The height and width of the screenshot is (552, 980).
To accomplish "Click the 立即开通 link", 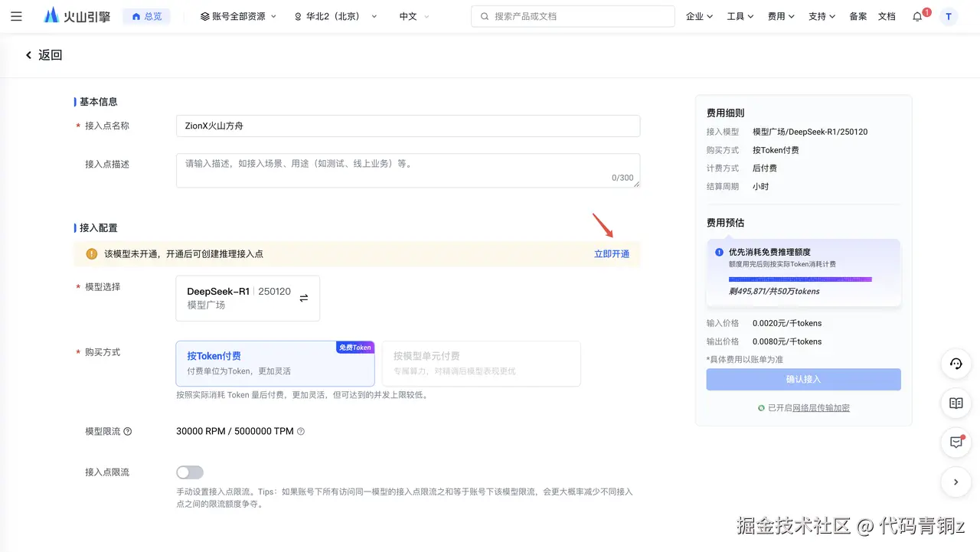I will (x=612, y=254).
